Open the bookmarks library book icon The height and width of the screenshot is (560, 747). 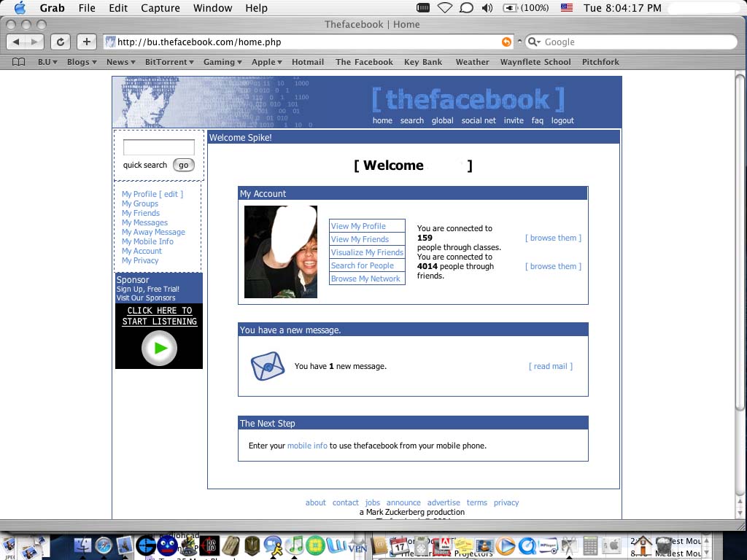(x=19, y=62)
